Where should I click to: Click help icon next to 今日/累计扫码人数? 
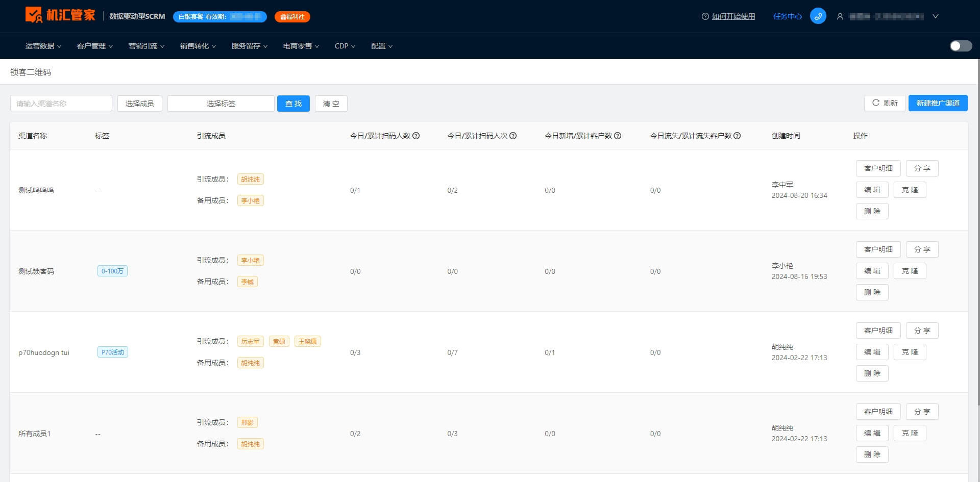(x=416, y=136)
